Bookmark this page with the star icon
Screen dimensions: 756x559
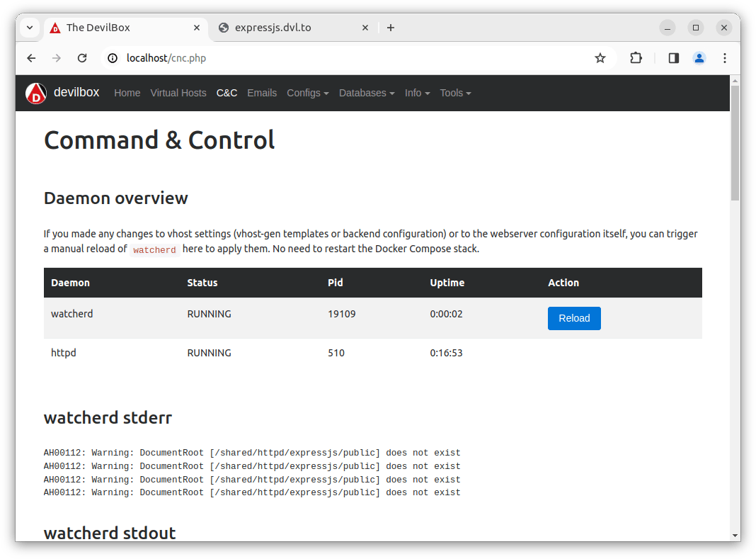(x=600, y=58)
